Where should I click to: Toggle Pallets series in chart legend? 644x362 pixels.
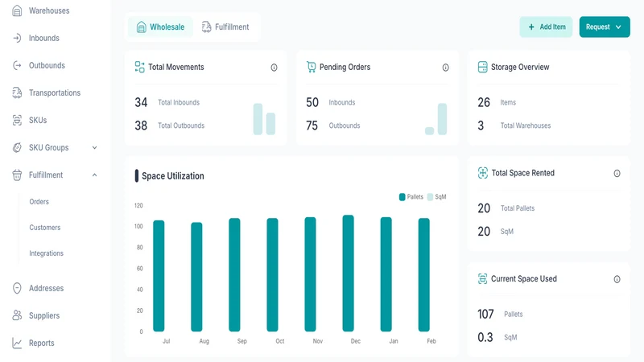pyautogui.click(x=411, y=197)
